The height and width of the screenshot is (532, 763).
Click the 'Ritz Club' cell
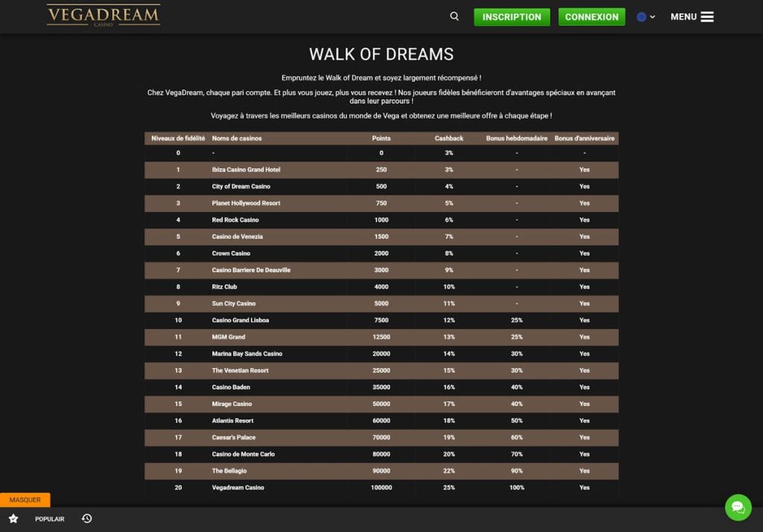[224, 287]
